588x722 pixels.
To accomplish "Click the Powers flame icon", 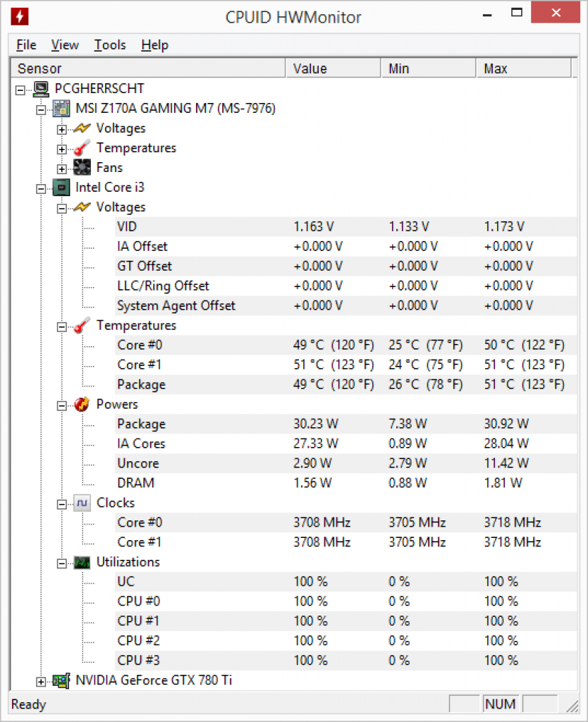I will pyautogui.click(x=82, y=404).
